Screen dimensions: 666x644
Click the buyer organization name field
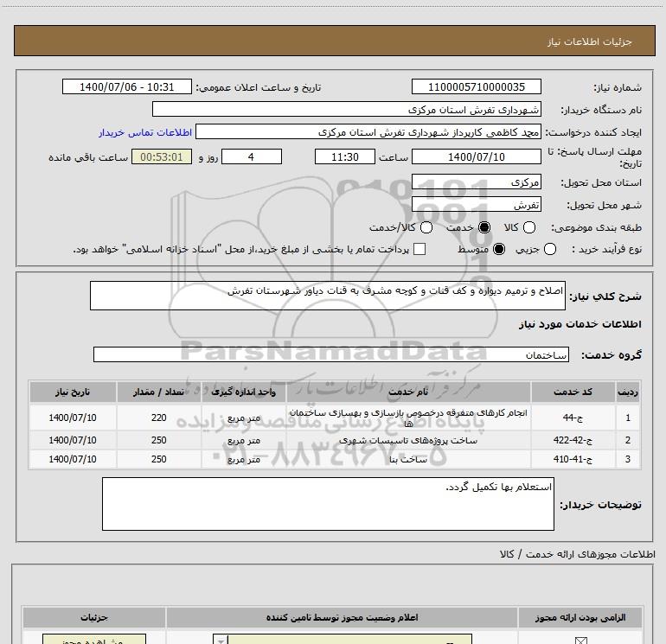click(347, 110)
